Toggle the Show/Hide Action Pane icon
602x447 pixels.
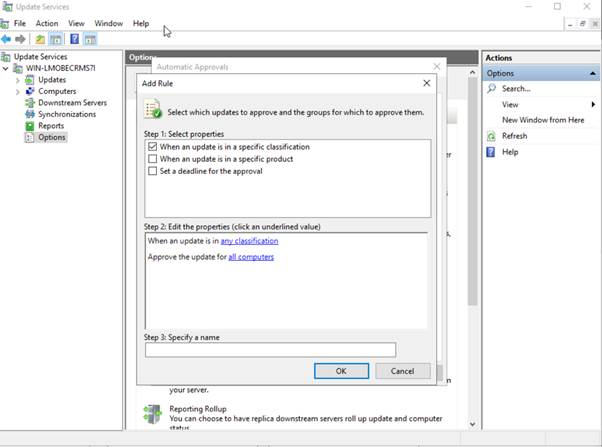pos(91,39)
